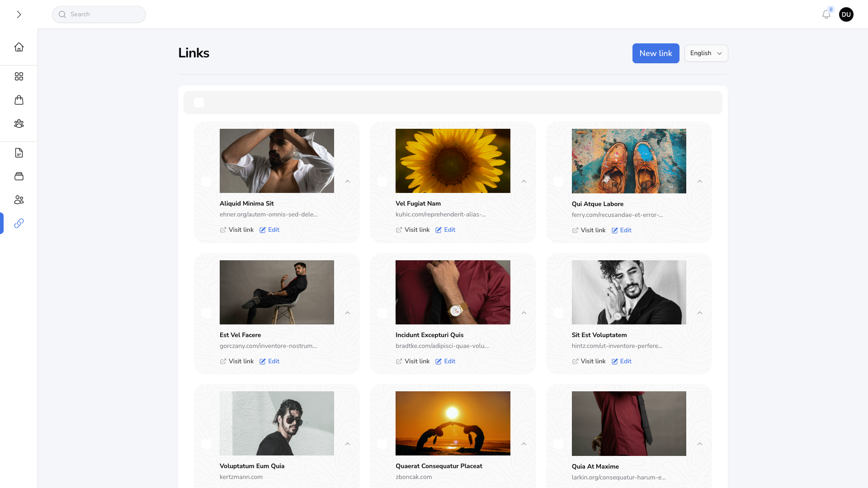Click the notification bell icon
Viewport: 868px width, 488px height.
[826, 14]
